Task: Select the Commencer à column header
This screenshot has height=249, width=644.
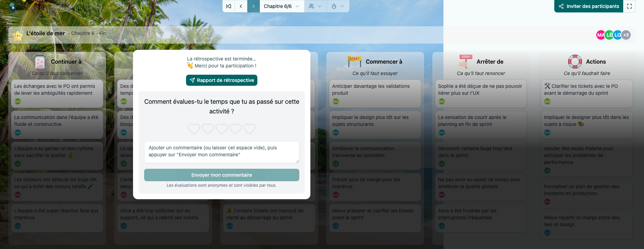Action: (383, 62)
